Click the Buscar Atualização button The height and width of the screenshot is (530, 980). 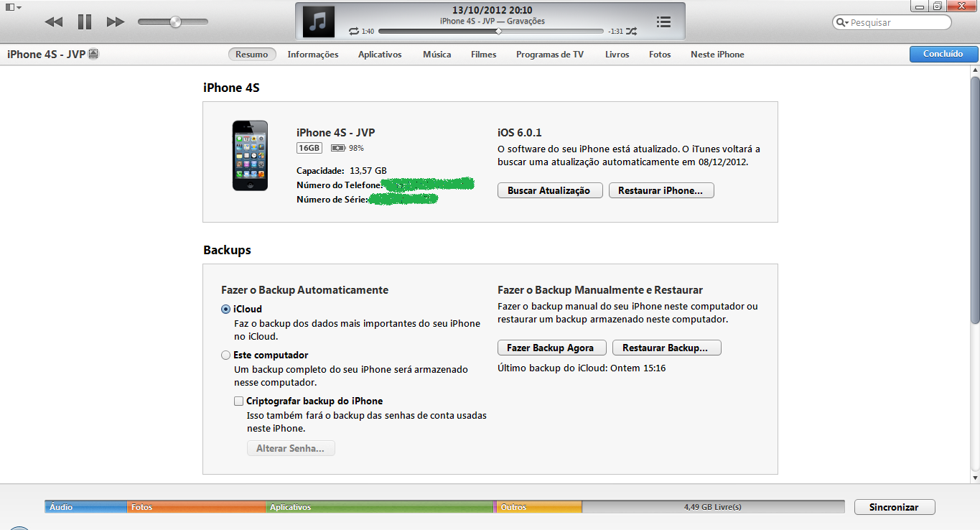pos(549,190)
